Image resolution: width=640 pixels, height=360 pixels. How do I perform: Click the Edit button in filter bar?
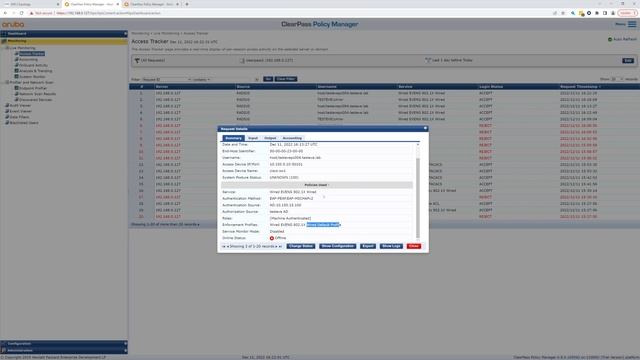pyautogui.click(x=628, y=60)
